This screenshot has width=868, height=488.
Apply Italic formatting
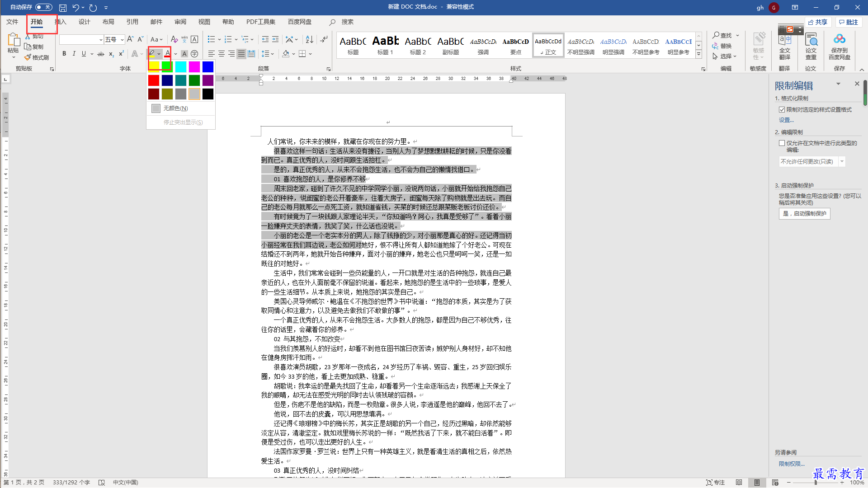74,54
